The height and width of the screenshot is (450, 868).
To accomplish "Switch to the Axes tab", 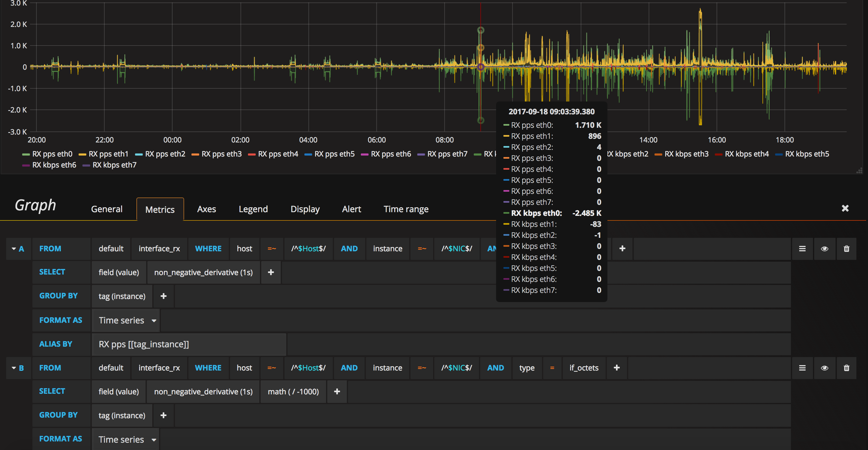I will point(206,209).
